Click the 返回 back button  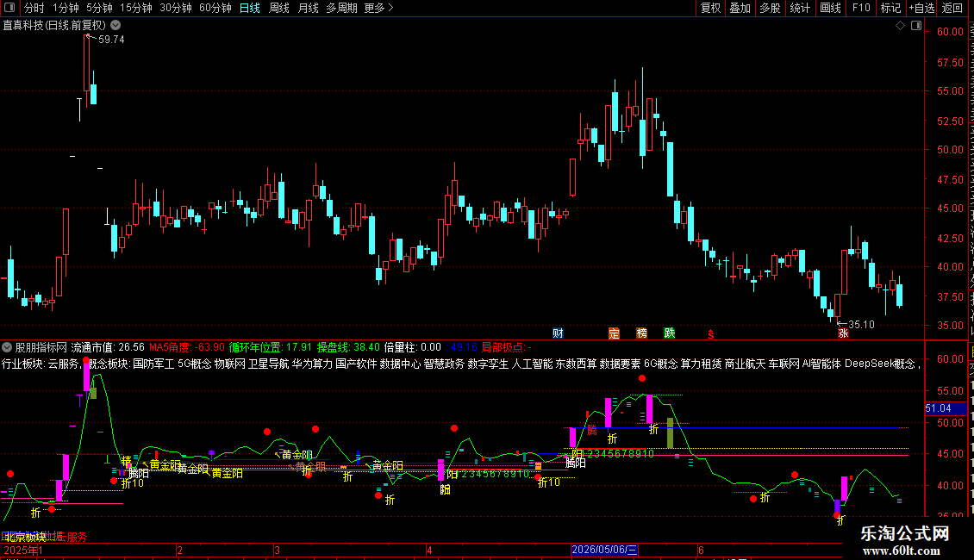(x=952, y=8)
